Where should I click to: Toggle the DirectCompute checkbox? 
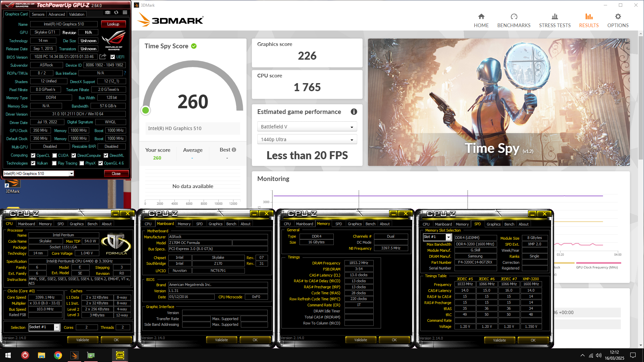[74, 156]
